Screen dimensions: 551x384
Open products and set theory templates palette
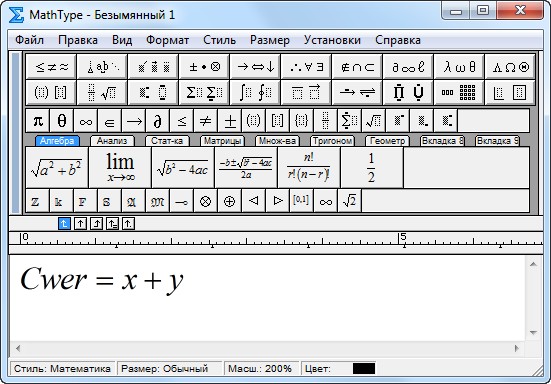408,92
